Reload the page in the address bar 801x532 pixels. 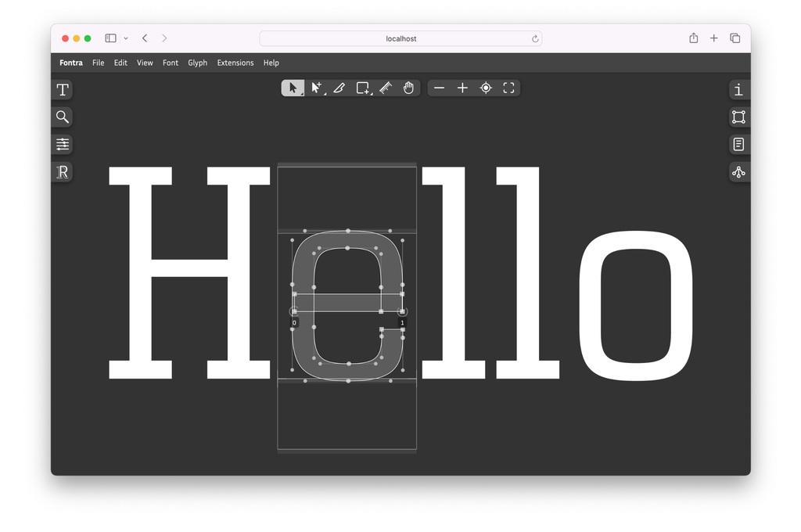coord(535,38)
